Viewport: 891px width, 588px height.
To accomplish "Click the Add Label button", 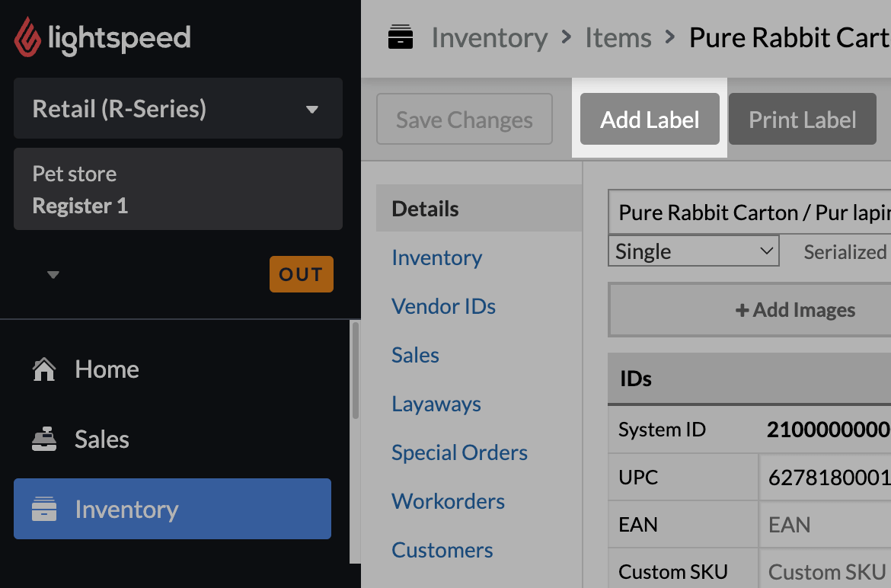I will coord(649,119).
